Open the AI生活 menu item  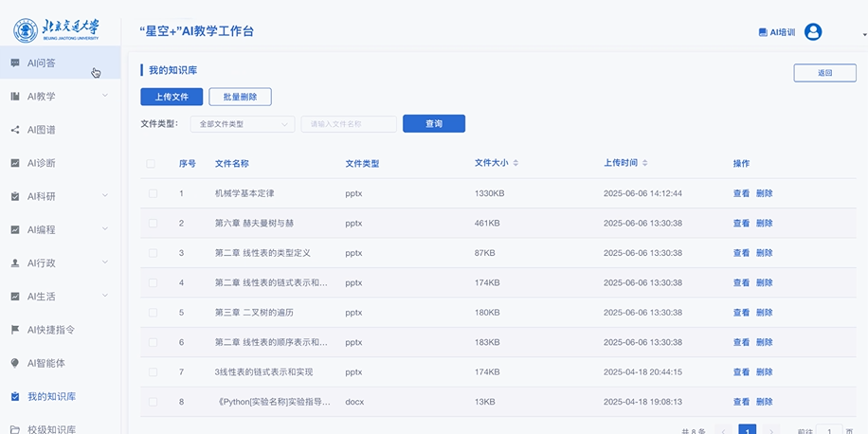(42, 297)
